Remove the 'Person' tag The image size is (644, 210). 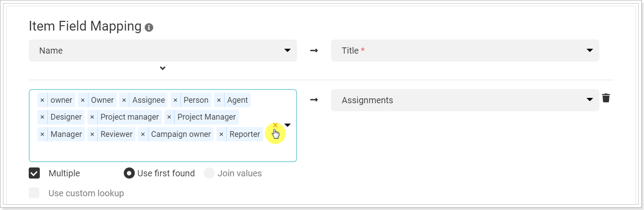pos(175,100)
